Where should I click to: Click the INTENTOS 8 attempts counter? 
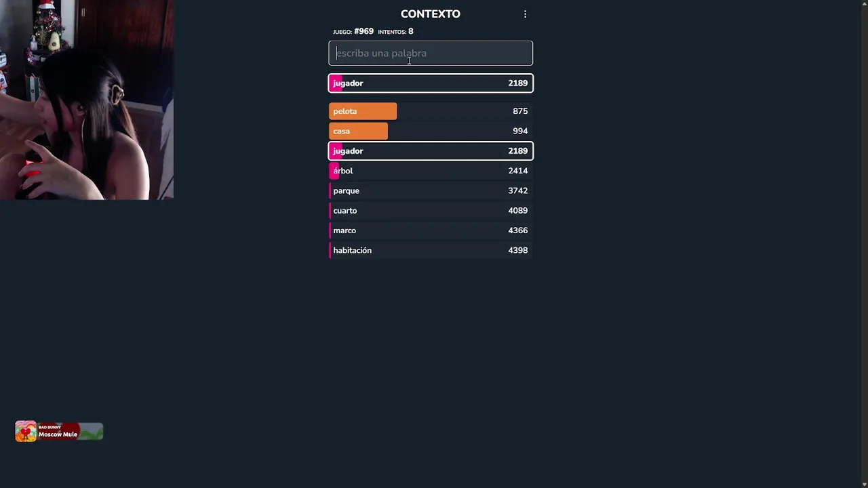[395, 32]
